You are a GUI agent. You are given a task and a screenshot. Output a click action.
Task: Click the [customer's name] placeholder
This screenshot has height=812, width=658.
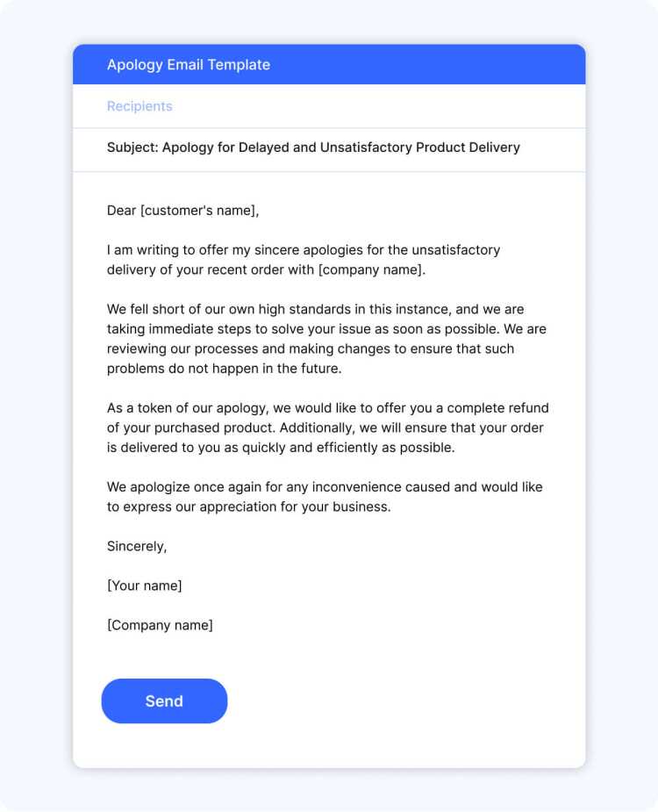pos(199,211)
